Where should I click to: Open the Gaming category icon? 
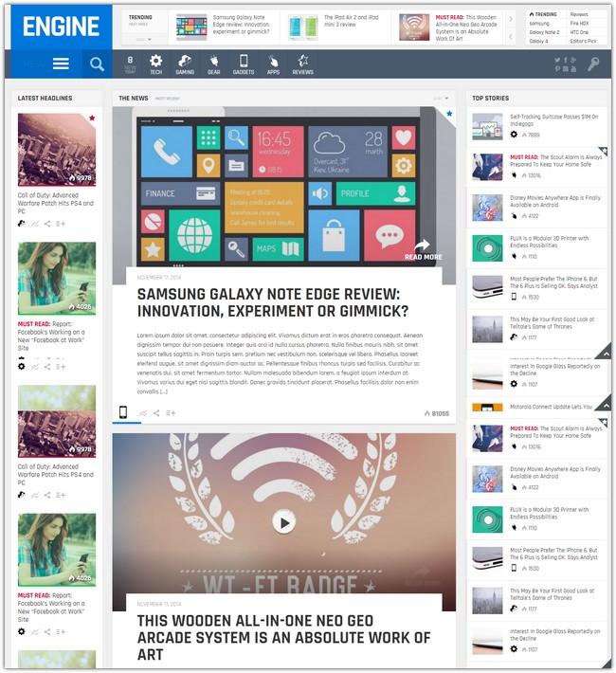click(185, 64)
